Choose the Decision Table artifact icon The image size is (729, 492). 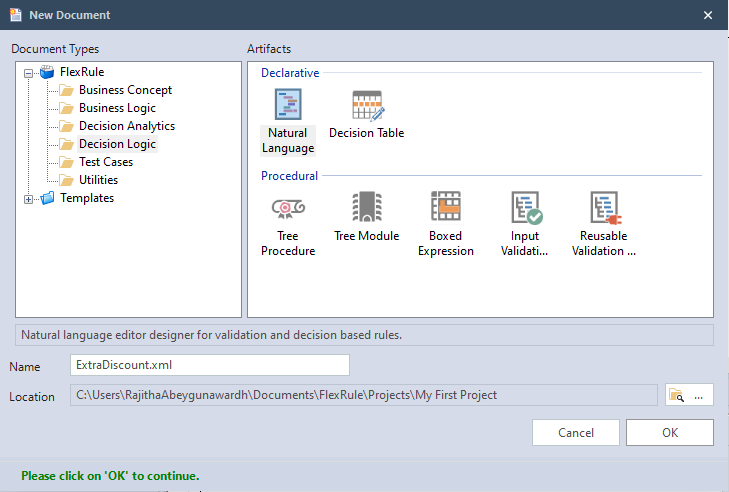click(368, 106)
